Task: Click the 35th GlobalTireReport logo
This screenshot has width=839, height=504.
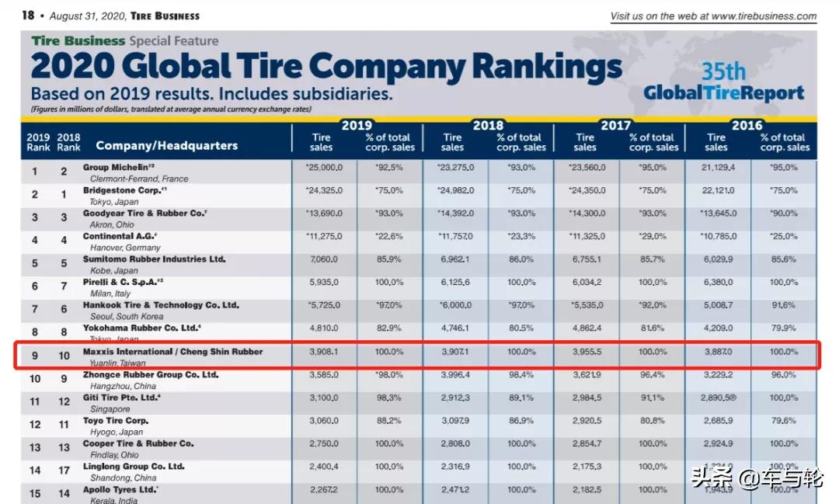Action: (x=723, y=82)
